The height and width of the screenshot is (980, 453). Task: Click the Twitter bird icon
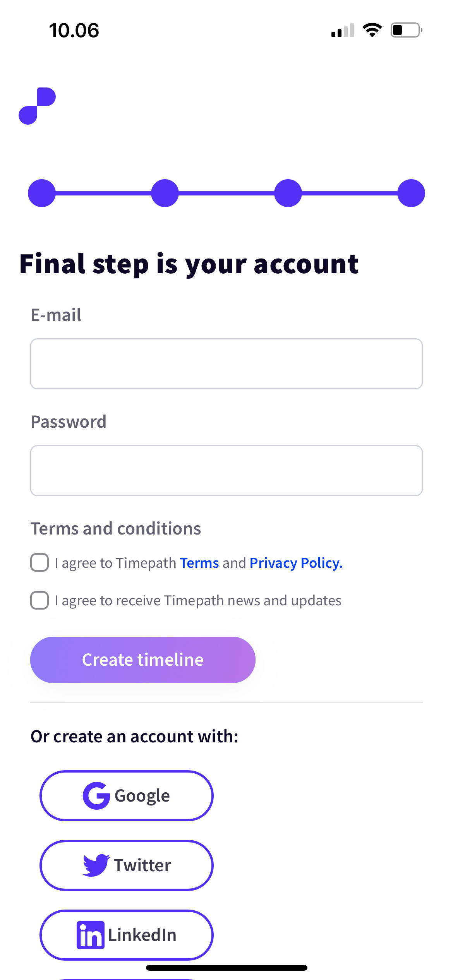[x=96, y=865]
